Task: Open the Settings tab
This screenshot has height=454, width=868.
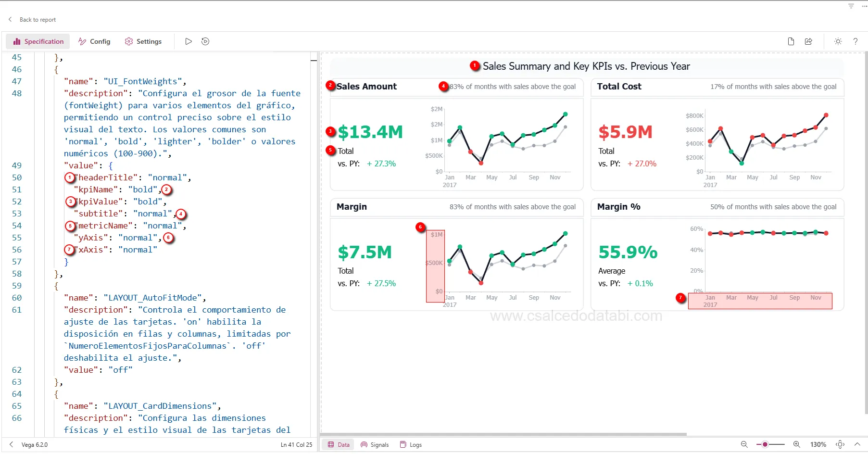Action: click(x=143, y=41)
